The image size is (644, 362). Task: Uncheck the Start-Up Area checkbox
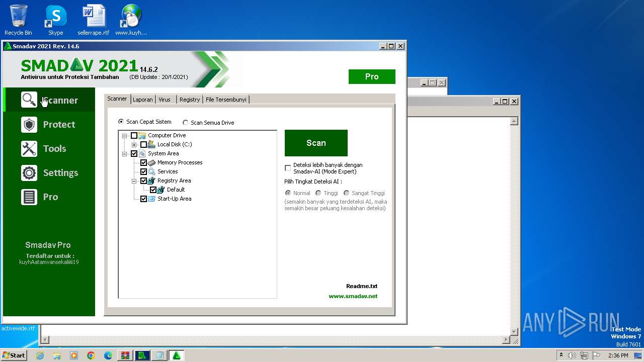tap(143, 199)
